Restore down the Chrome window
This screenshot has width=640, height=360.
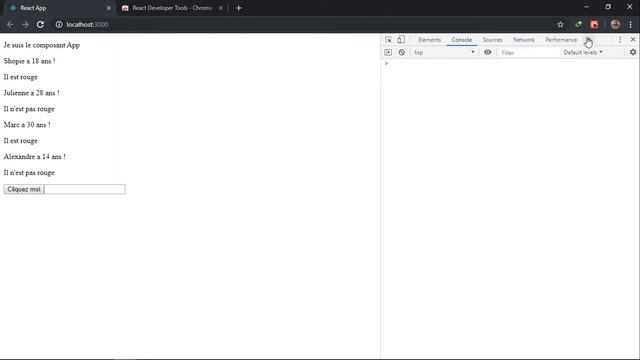608,7
